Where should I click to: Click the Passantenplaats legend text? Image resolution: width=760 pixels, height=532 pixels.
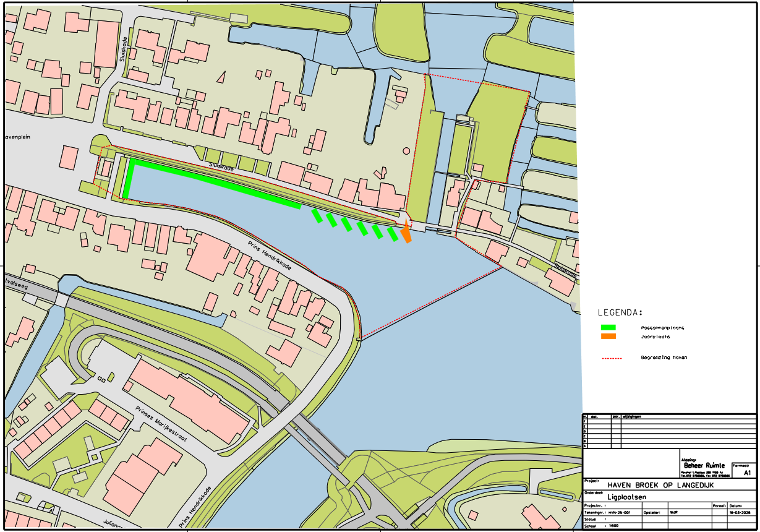(662, 328)
